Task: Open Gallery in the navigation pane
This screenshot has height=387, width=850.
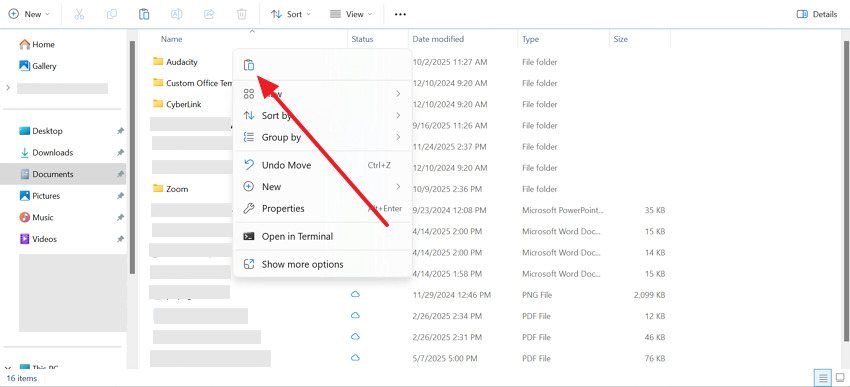Action: [x=38, y=66]
